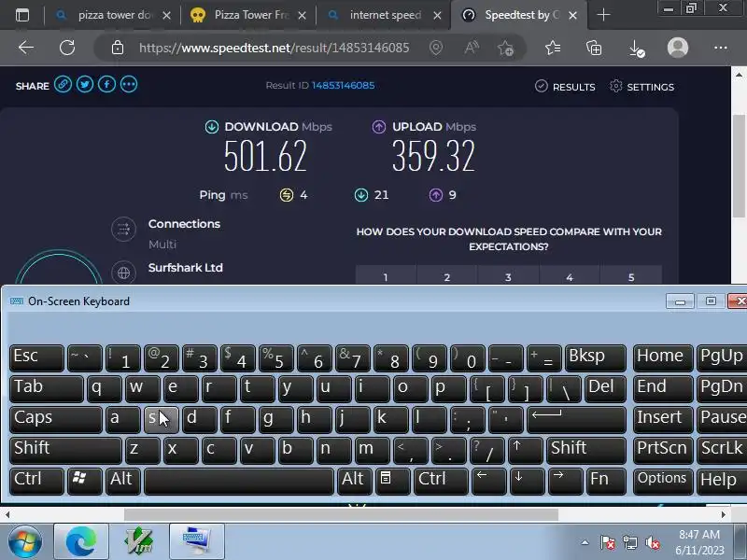747x560 pixels.
Task: Refresh the Speedtest page
Action: click(67, 48)
